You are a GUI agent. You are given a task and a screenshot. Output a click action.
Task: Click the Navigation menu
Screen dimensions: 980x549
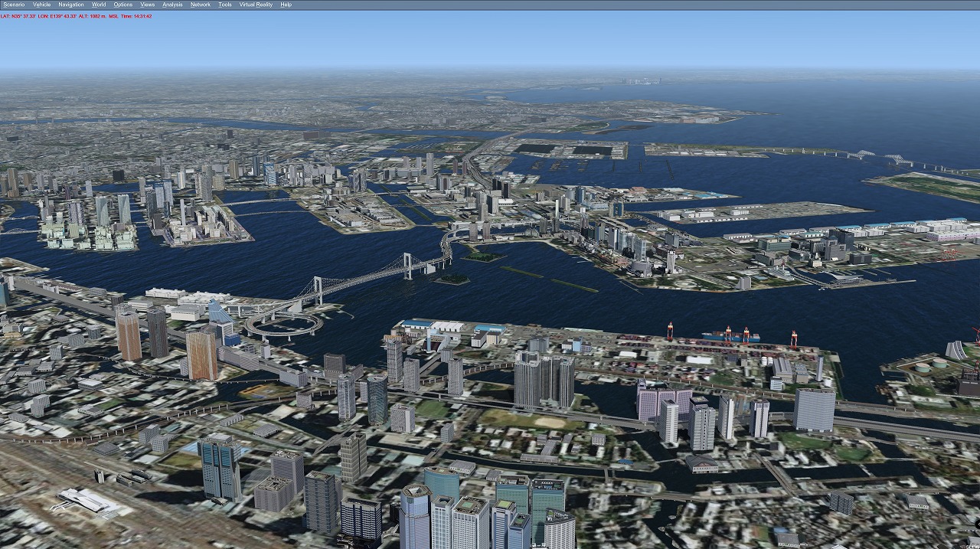coord(71,5)
